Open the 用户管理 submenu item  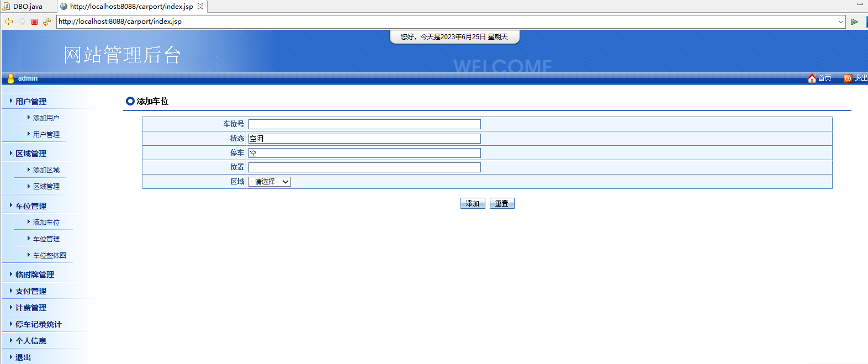click(46, 135)
